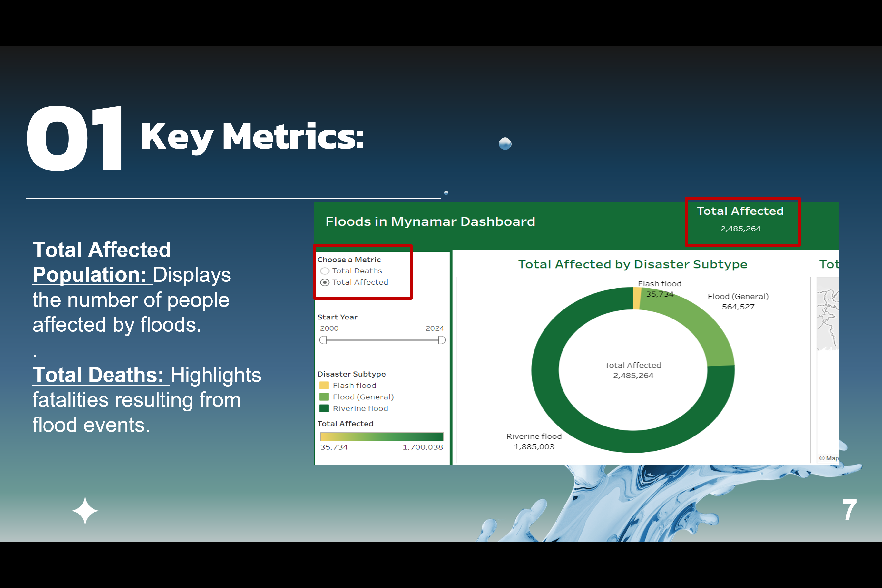This screenshot has height=588, width=882.
Task: Select the Total Deaths radio button
Action: (325, 271)
